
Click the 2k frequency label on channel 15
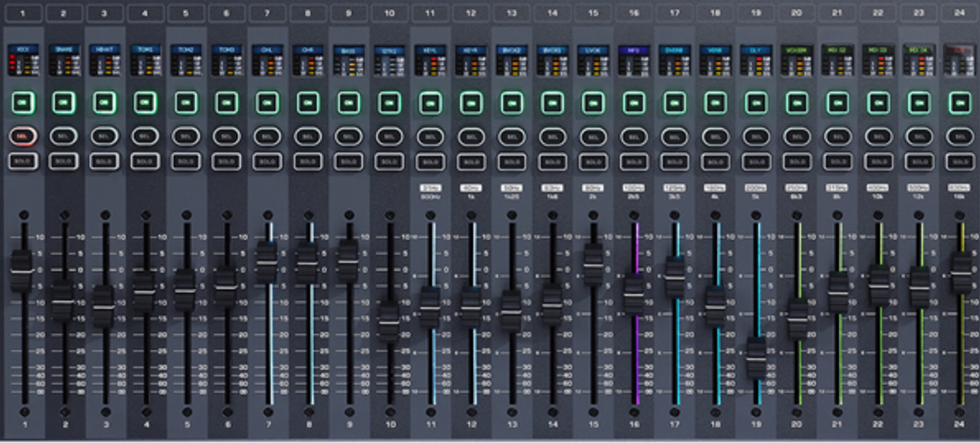point(593,197)
